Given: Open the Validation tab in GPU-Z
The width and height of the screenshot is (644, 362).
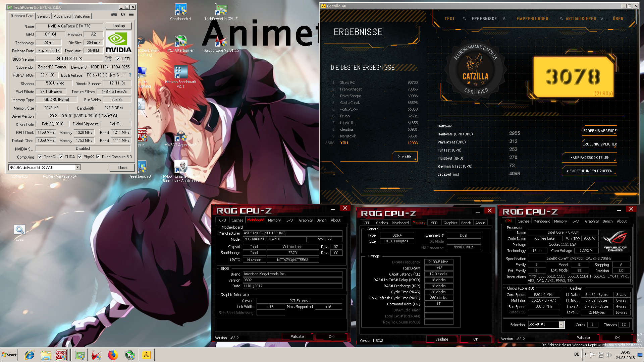Looking at the screenshot, I should (x=82, y=16).
